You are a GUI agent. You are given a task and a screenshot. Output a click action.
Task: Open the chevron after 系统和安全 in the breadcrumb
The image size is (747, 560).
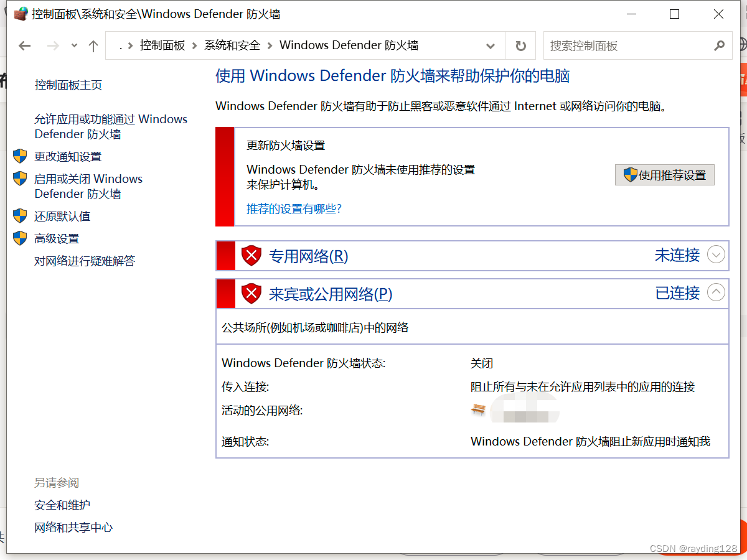(x=270, y=45)
